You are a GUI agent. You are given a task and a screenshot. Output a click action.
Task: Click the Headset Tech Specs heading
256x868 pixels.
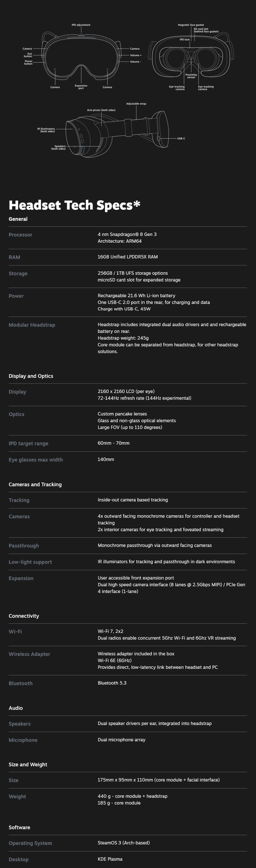pyautogui.click(x=74, y=205)
